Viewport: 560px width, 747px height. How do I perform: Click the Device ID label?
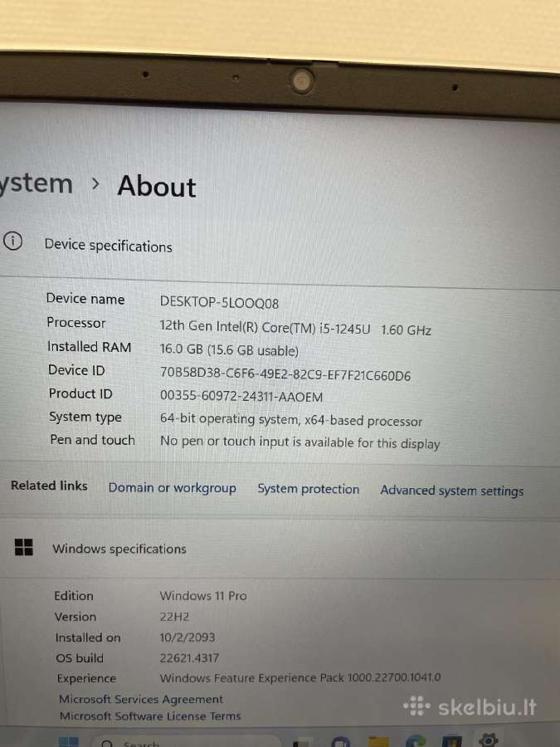(x=76, y=369)
